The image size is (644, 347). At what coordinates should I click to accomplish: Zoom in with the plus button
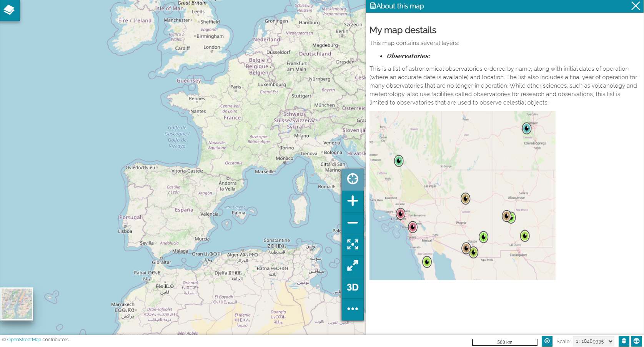click(353, 201)
